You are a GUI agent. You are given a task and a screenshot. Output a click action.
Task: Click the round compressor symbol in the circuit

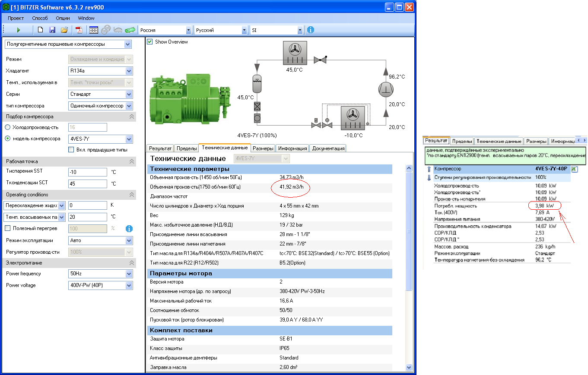click(386, 90)
